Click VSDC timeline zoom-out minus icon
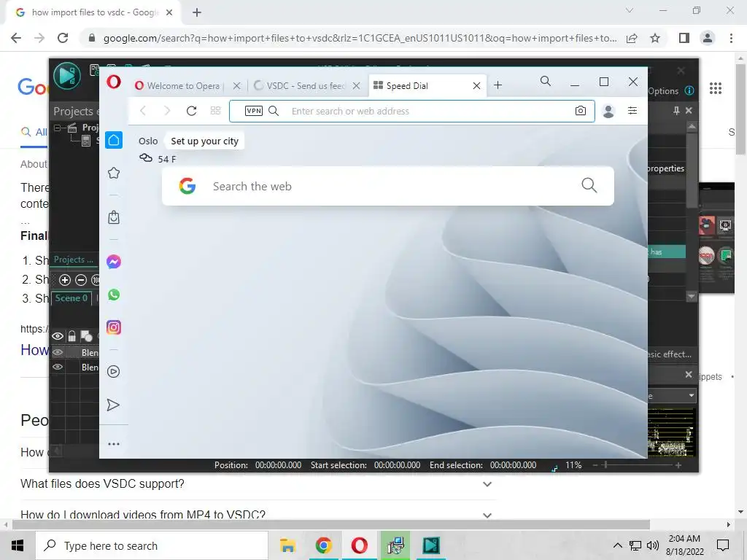 point(81,280)
